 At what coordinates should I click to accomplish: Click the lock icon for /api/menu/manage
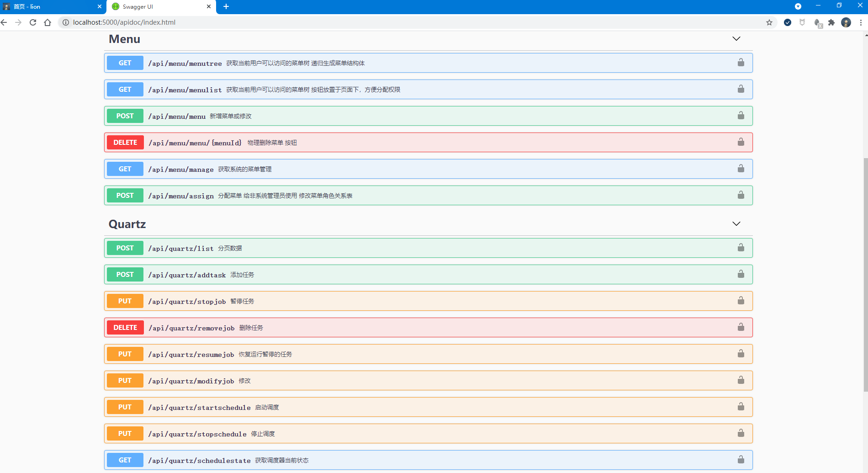(x=741, y=169)
